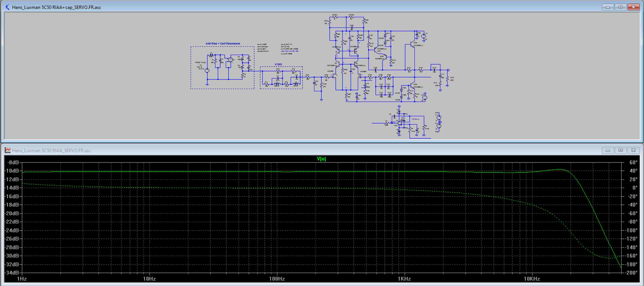Viewport: 644px width, 286px height.
Task: Click the -20dB magnitude axis label
Action: click(12, 213)
